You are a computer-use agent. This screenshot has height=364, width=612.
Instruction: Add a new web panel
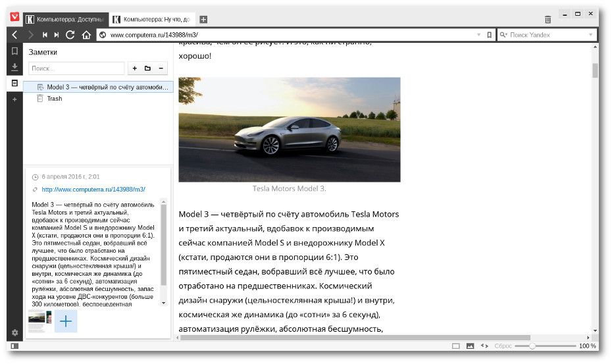[14, 99]
